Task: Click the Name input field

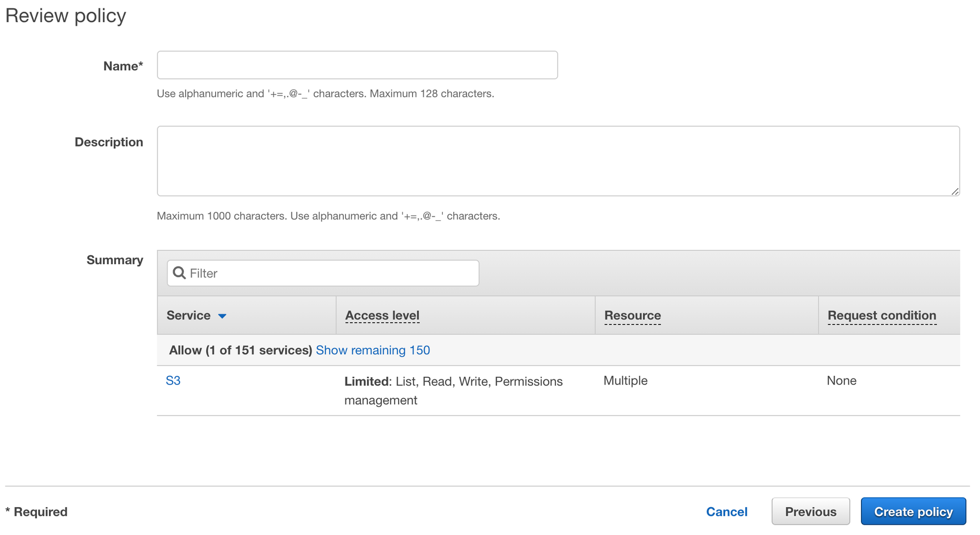Action: pos(357,65)
